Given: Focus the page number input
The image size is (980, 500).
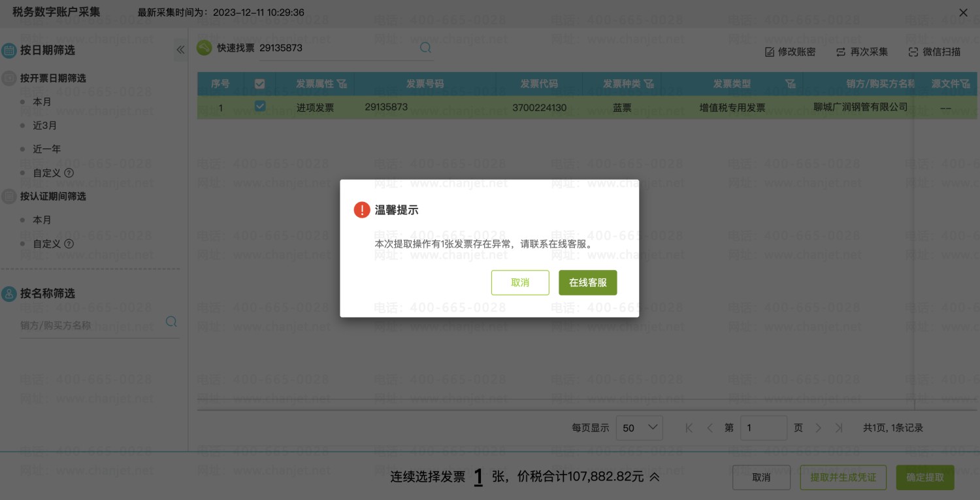Looking at the screenshot, I should click(764, 427).
